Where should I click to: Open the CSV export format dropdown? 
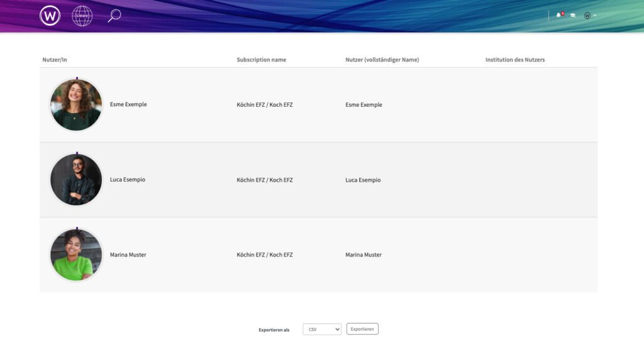pos(322,329)
